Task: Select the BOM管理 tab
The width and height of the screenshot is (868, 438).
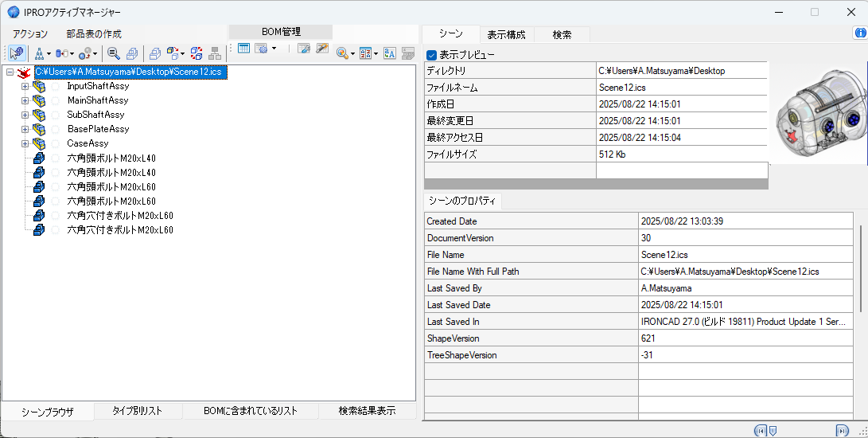Action: [281, 32]
